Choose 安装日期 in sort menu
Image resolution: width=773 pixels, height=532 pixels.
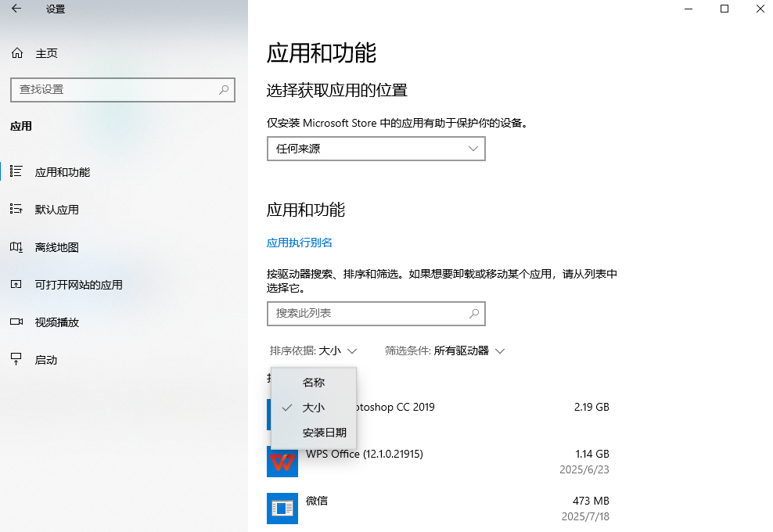click(314, 433)
